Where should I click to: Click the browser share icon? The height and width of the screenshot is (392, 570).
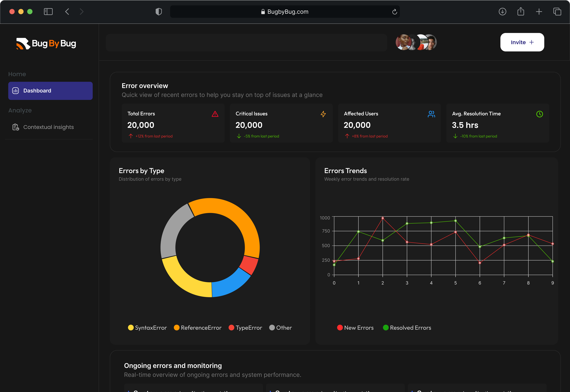(521, 12)
